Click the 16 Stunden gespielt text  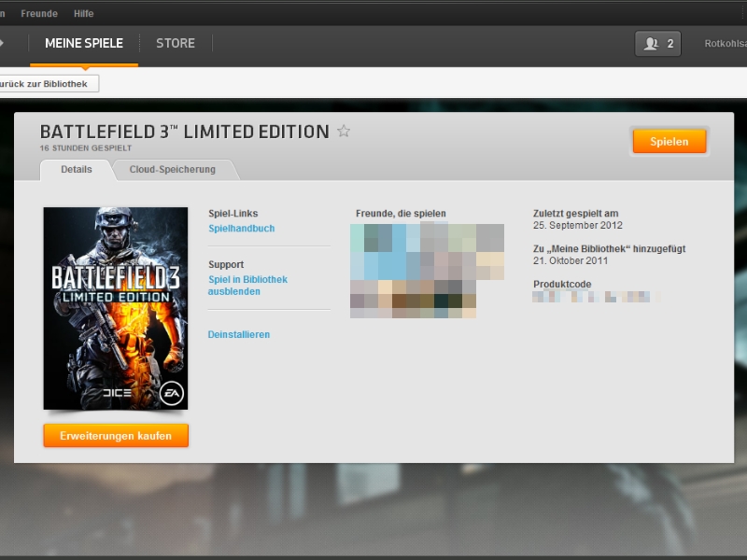[x=86, y=148]
